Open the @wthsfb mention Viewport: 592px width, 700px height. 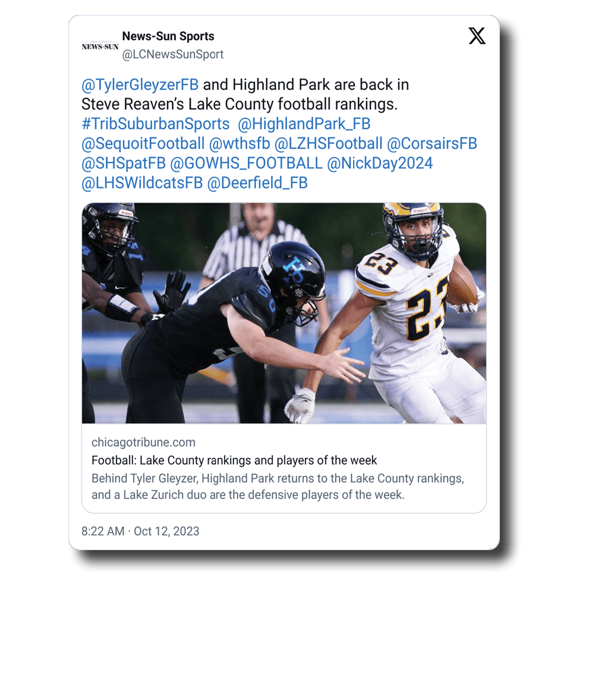coord(240,144)
